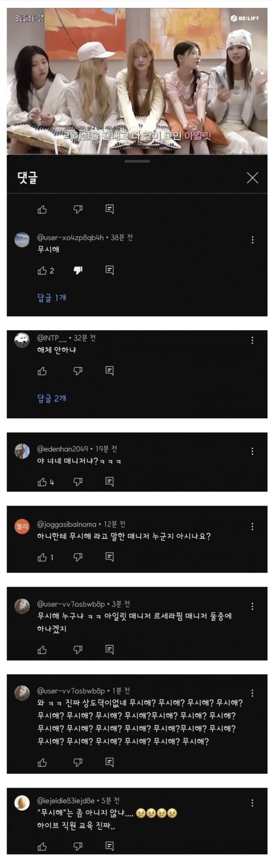
Task: Dislike edenhan2049's comment
Action: click(x=78, y=481)
